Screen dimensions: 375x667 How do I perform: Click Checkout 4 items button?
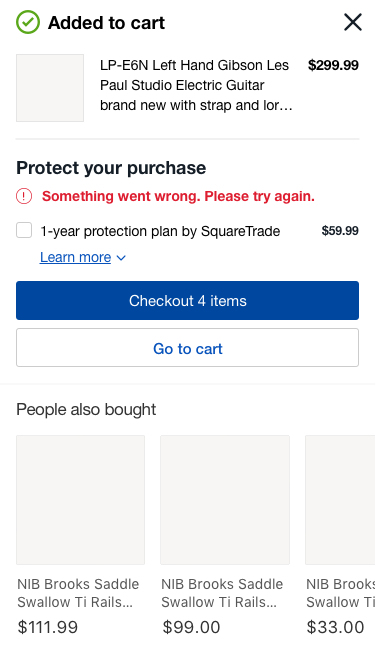188,300
